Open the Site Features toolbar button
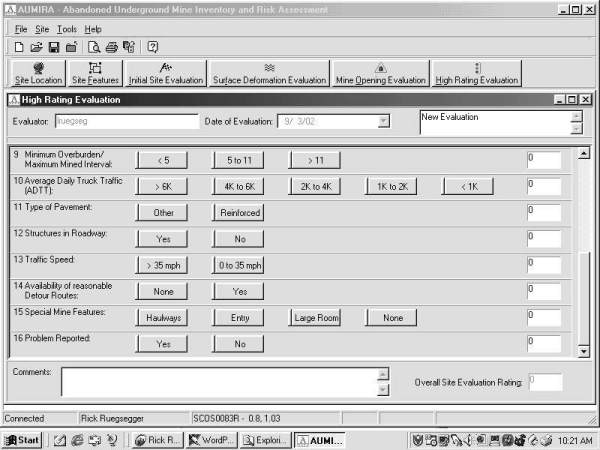 tap(95, 73)
